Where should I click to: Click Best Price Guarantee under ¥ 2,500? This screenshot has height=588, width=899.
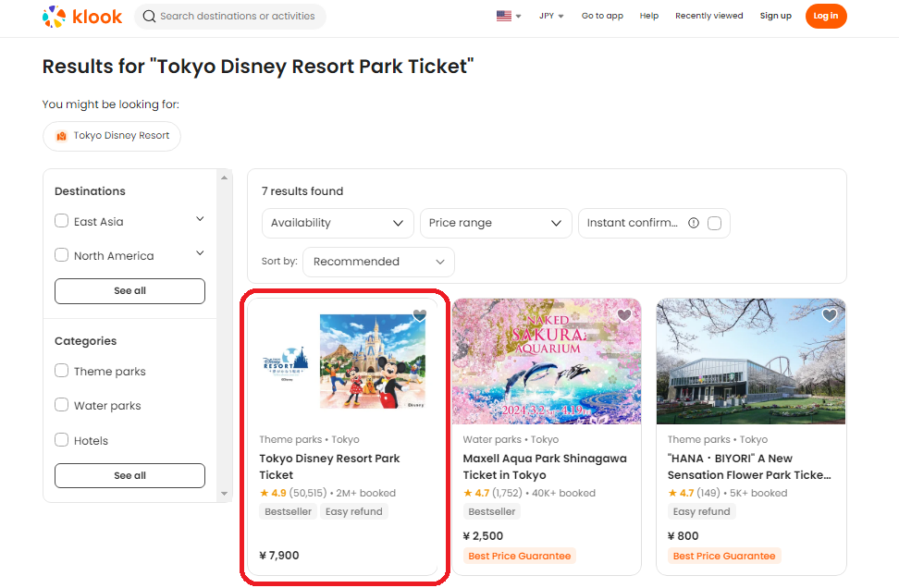(520, 556)
